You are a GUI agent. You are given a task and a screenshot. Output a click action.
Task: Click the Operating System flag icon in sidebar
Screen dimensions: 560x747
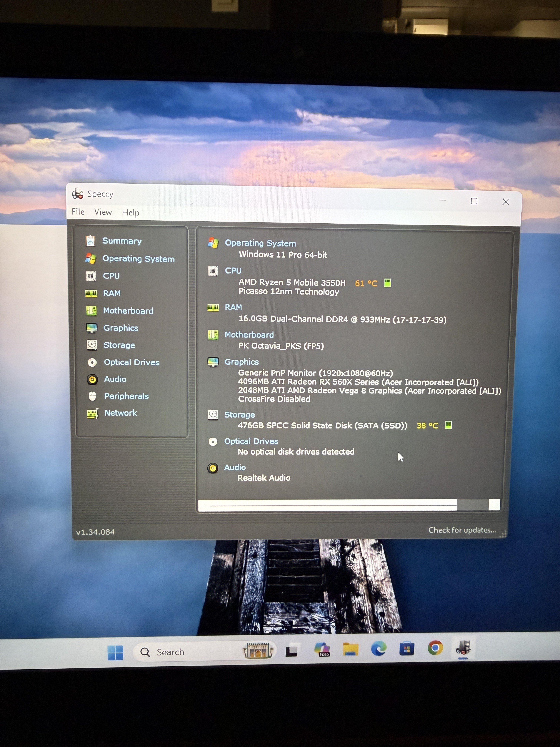click(x=91, y=258)
